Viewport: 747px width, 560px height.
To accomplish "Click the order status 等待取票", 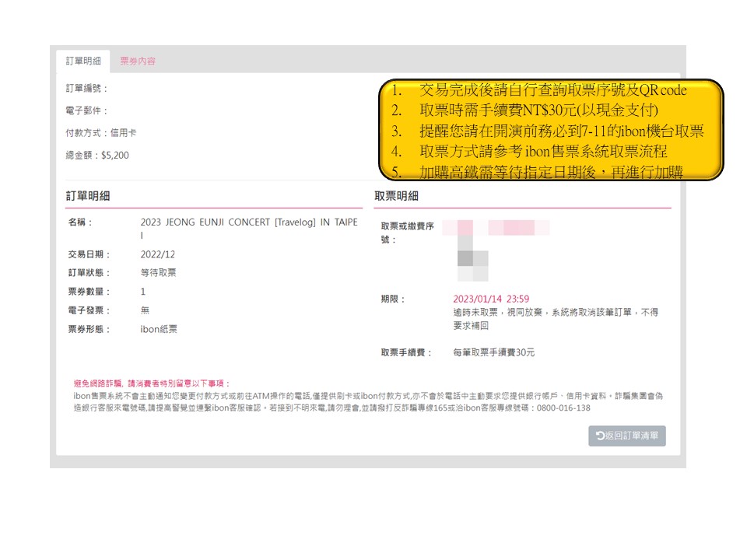I will (x=158, y=273).
